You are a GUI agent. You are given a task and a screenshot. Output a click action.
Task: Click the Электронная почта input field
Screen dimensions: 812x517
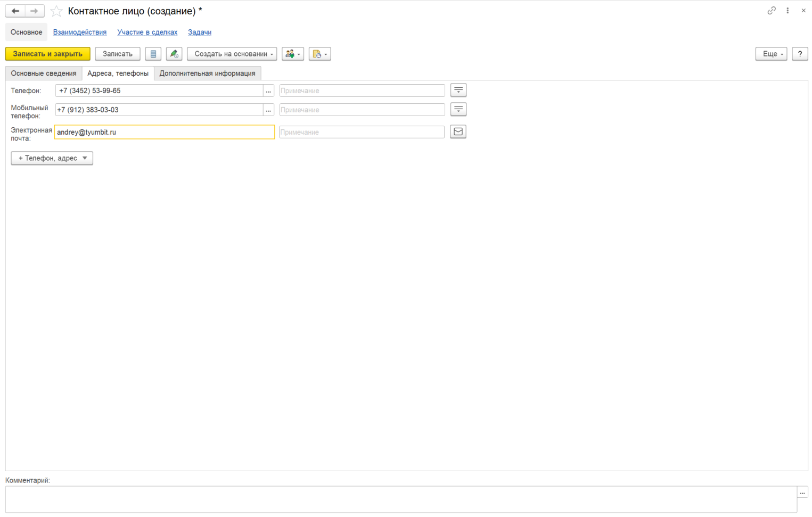tap(165, 132)
